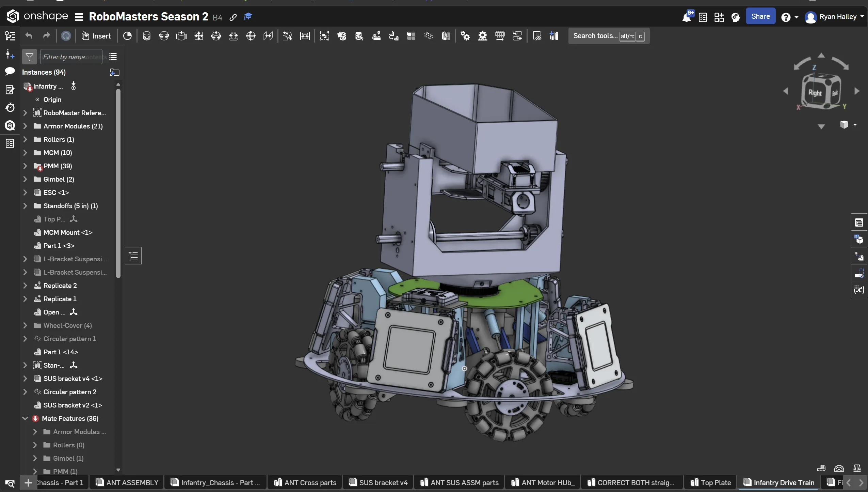Viewport: 868px width, 492px height.
Task: Open the Help menu dropdown
Action: (790, 17)
